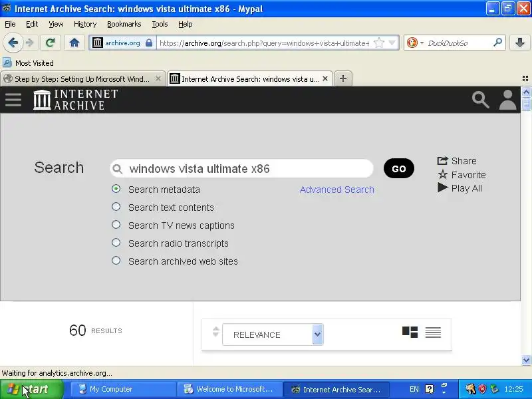The image size is (532, 399).
Task: Click the red shield security tray icon
Action: click(x=482, y=389)
